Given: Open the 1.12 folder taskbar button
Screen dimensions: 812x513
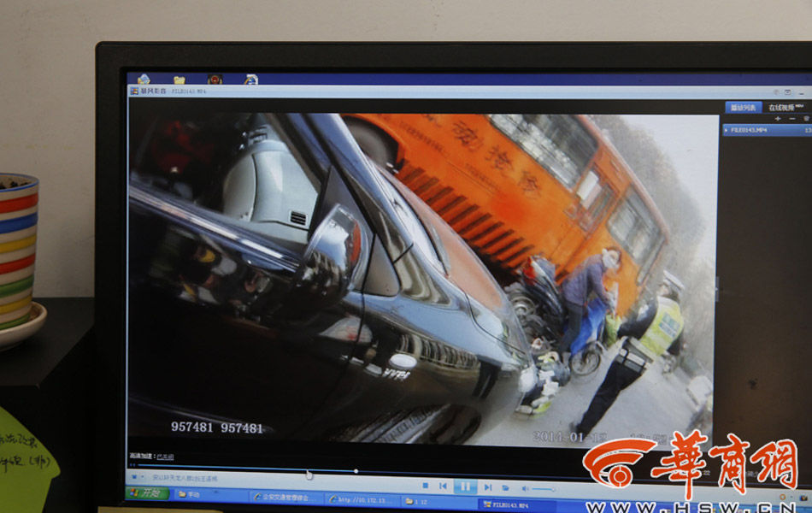Looking at the screenshot, I should pyautogui.click(x=438, y=501).
